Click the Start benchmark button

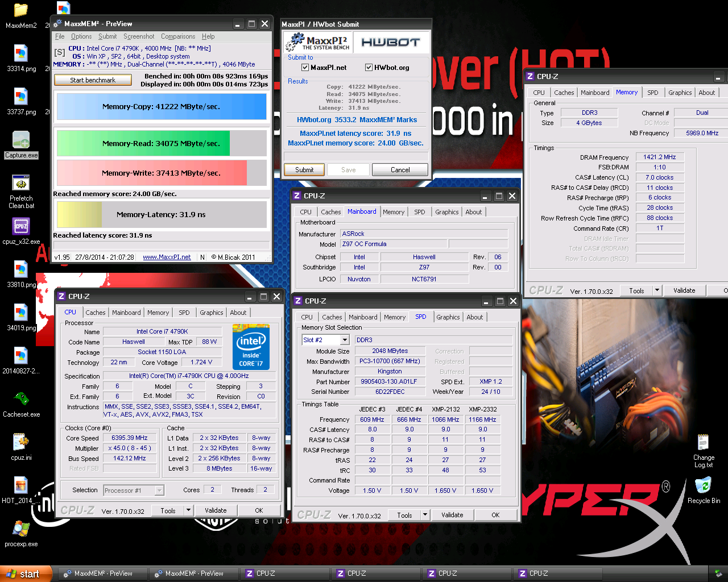pos(93,80)
